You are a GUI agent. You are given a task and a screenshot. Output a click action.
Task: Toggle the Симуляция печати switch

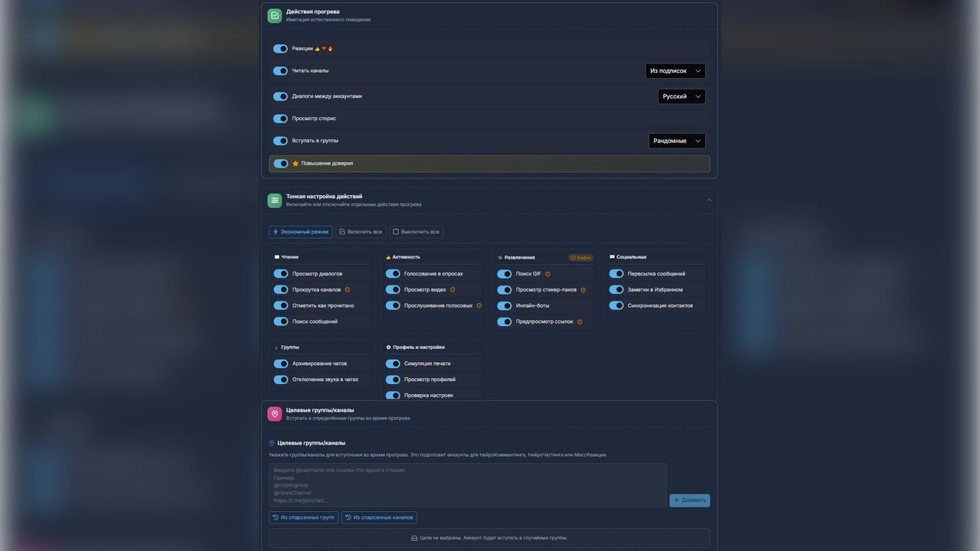click(393, 364)
